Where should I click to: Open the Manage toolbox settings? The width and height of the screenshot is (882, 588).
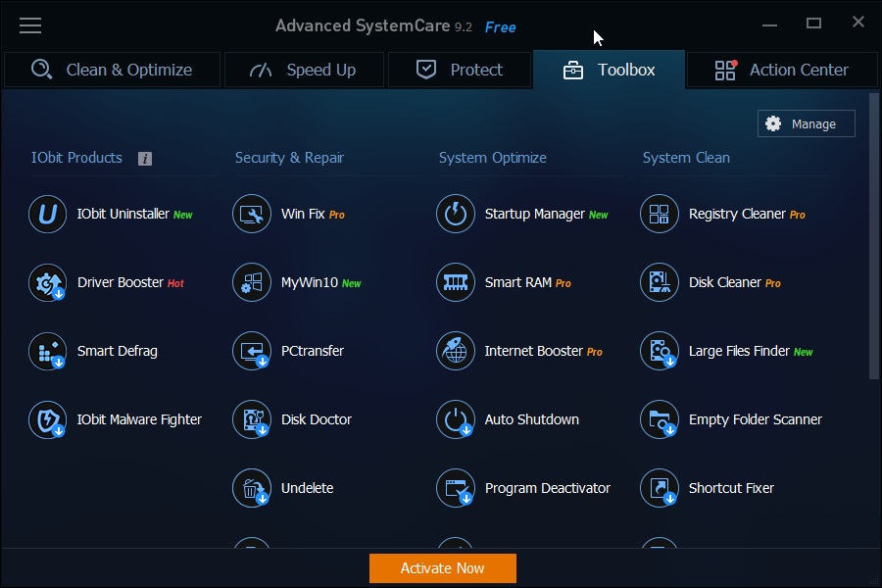click(806, 123)
